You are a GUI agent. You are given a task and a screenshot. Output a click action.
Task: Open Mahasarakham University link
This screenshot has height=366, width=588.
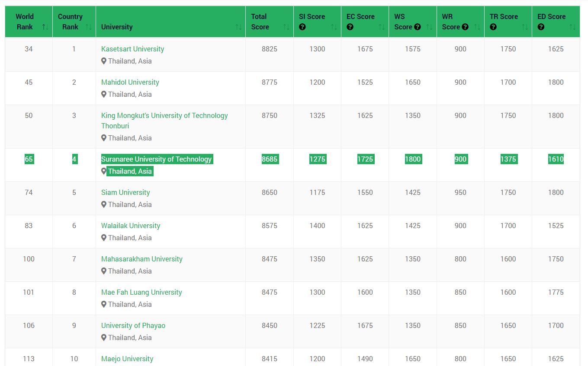pyautogui.click(x=142, y=259)
